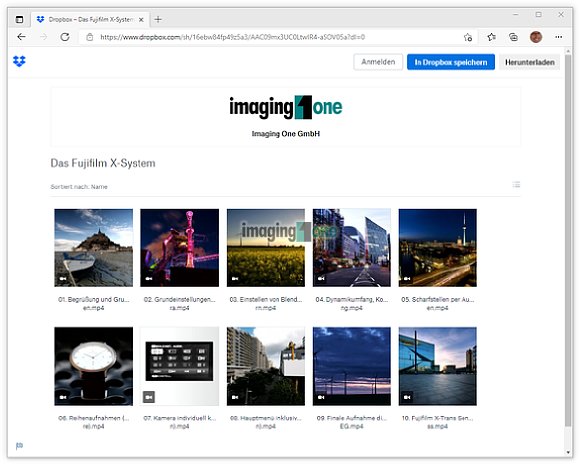
Task: Click the dropbox.com address bar
Action: pyautogui.click(x=273, y=37)
